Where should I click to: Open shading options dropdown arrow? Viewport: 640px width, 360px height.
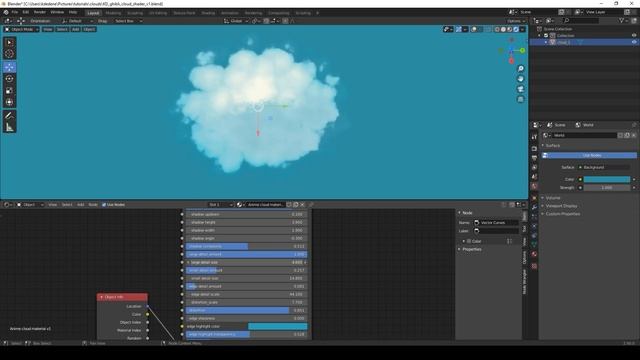coord(522,29)
